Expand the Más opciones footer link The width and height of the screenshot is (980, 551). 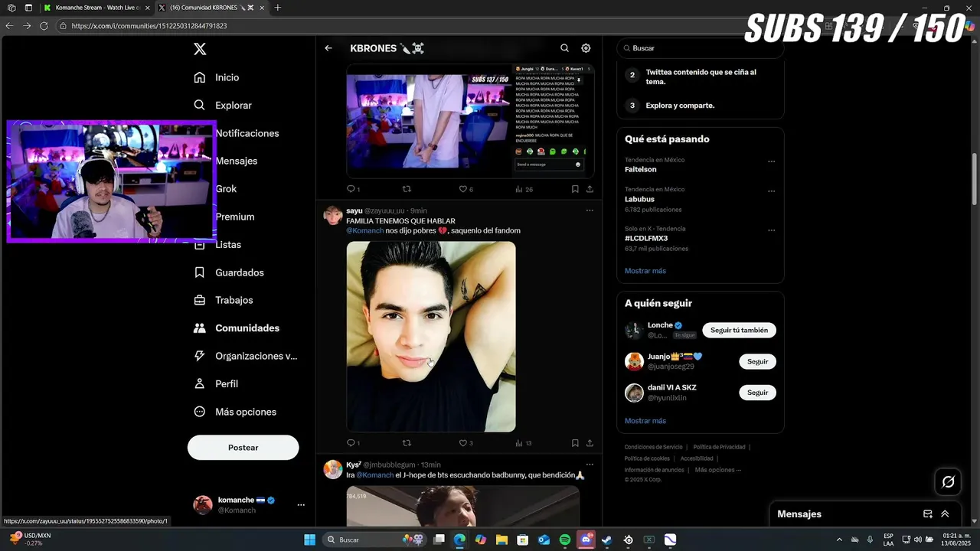718,470
